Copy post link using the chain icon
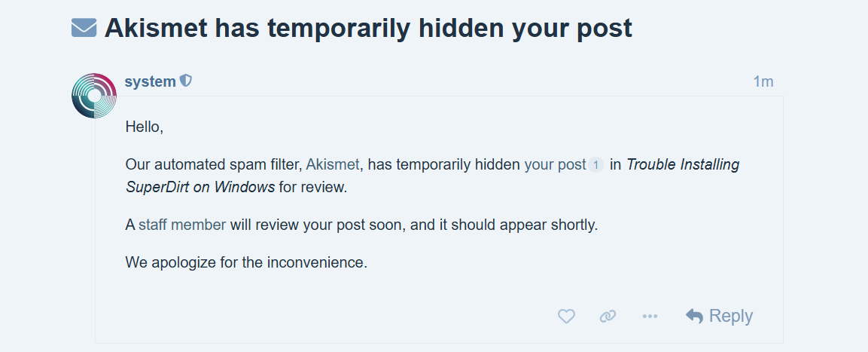 tap(608, 317)
